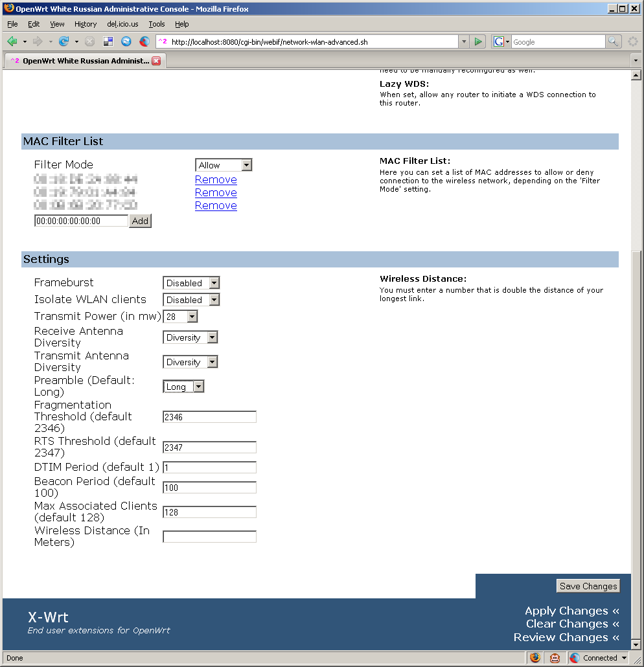This screenshot has height=667, width=644.
Task: Click the Fragmentation Threshold field
Action: click(209, 417)
